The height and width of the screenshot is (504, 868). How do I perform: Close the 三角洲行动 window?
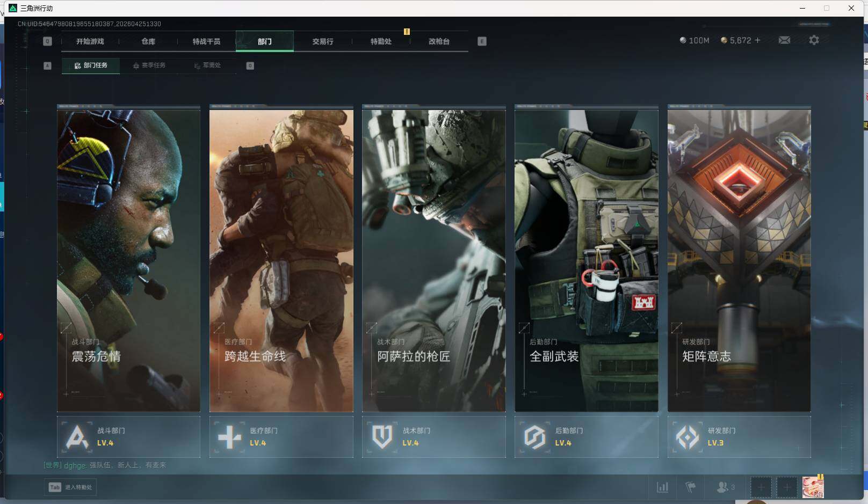tap(851, 8)
